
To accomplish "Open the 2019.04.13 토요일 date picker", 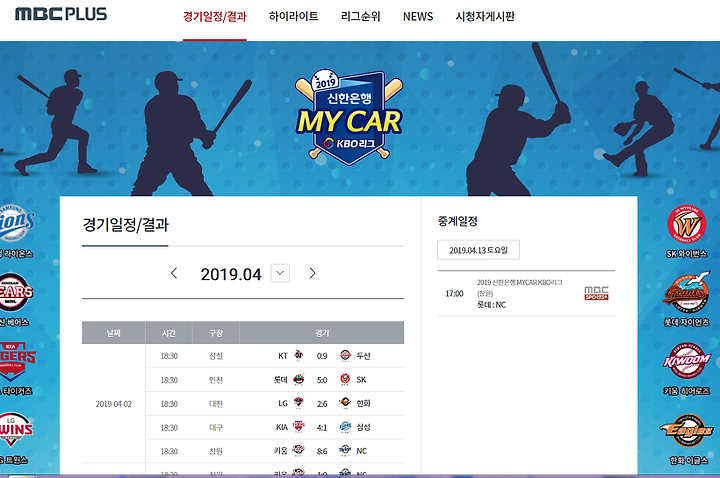I will point(478,250).
